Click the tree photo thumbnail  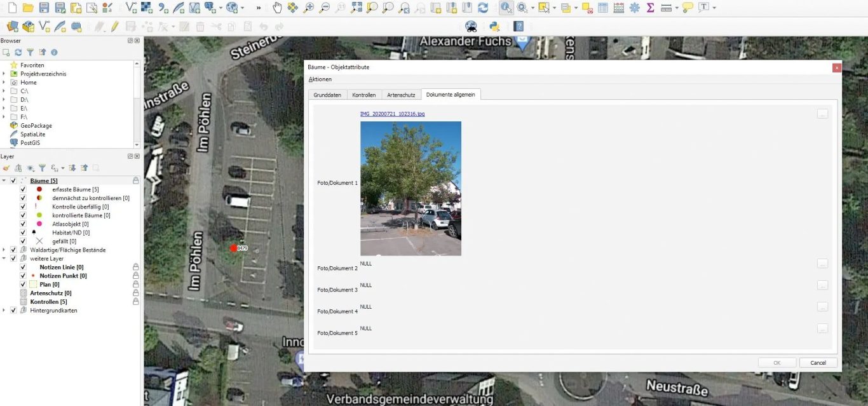[x=410, y=189]
